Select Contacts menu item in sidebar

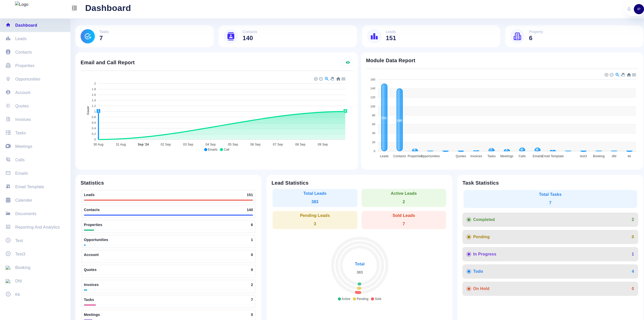[x=23, y=52]
